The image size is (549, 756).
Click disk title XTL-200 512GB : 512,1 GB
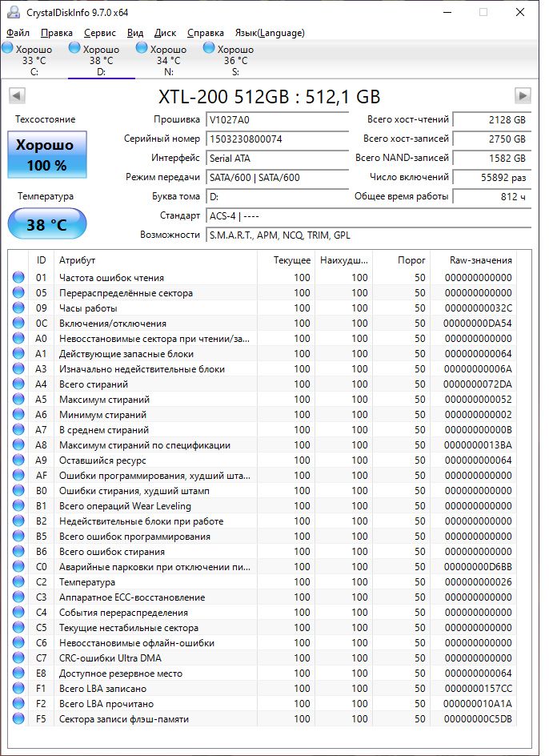tap(270, 96)
